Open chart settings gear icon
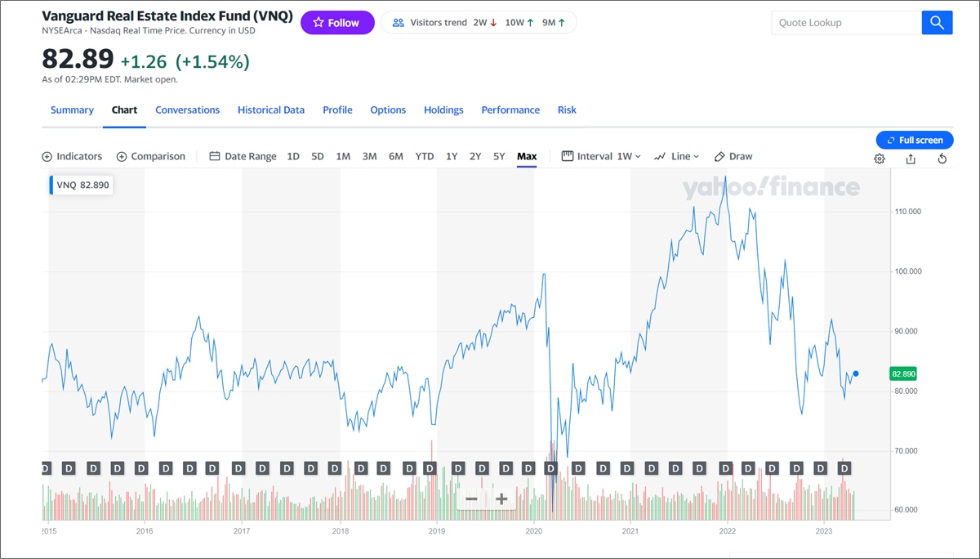 coord(880,159)
